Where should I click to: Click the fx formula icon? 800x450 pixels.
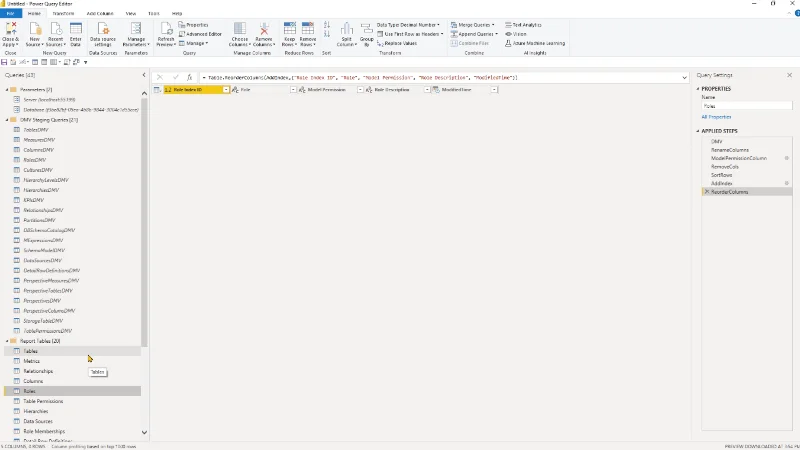coord(189,78)
